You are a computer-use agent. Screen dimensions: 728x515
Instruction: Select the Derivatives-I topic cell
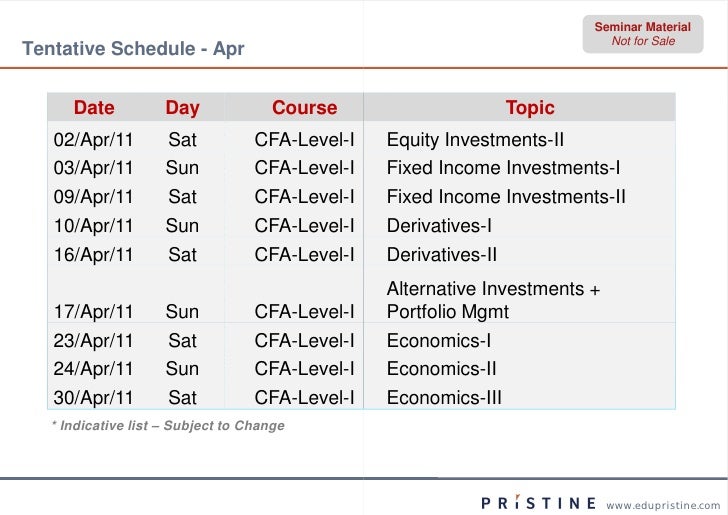[x=439, y=226]
